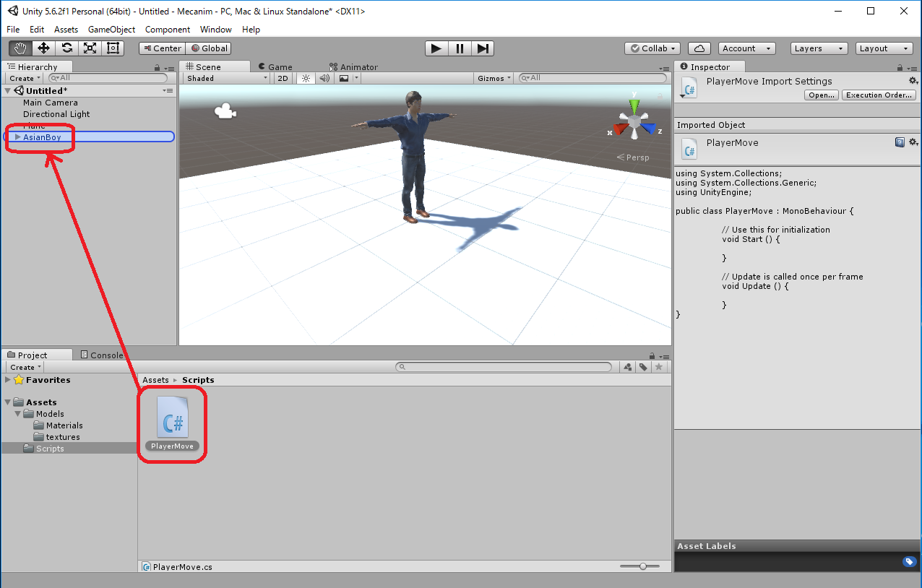
Task: Click the Pause button
Action: 460,48
